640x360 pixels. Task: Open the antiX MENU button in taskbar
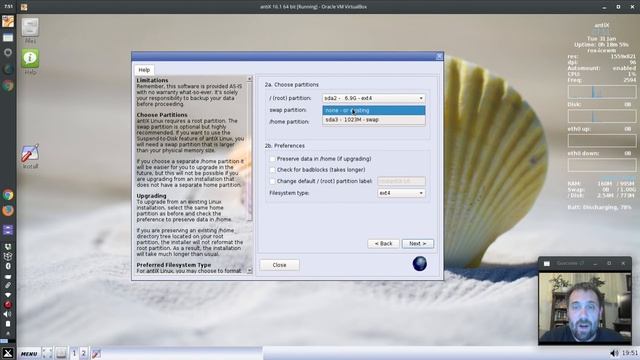coord(29,353)
